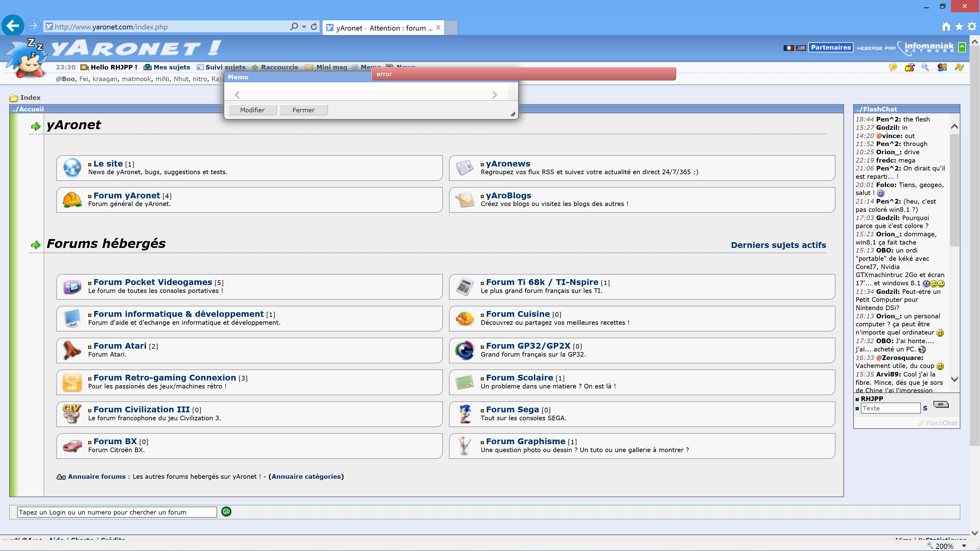Go to next memo with right chevron

point(494,95)
